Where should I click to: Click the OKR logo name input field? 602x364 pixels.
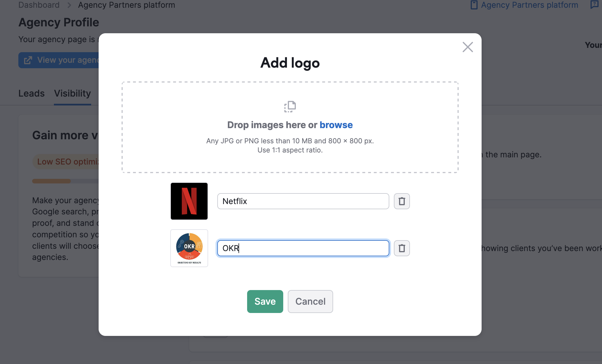pos(303,248)
